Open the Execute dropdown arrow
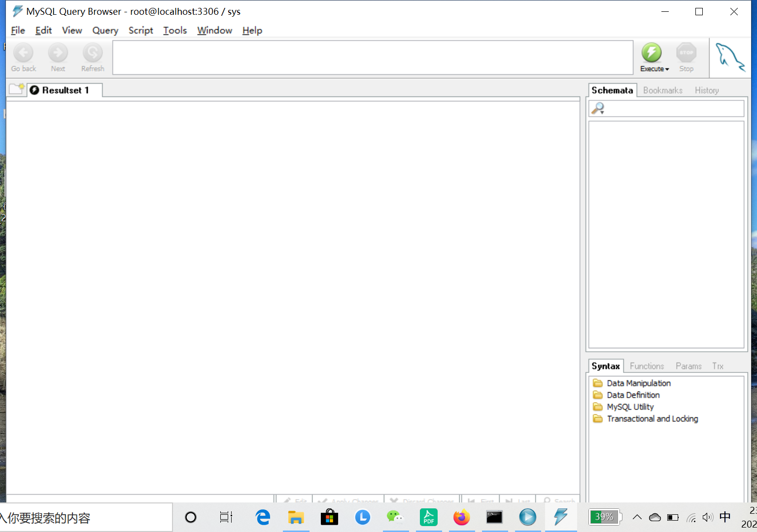Screen dimensions: 757x532 (x=667, y=69)
